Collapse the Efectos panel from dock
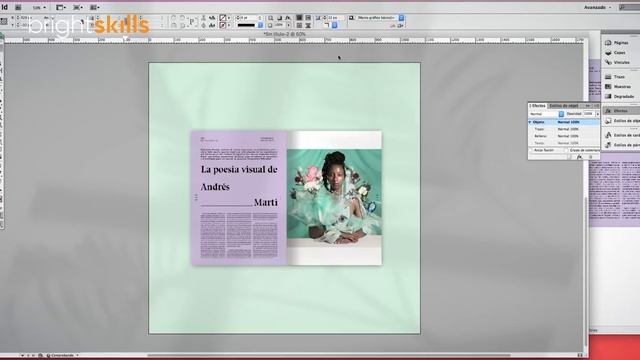This screenshot has height=360, width=640. [x=621, y=111]
